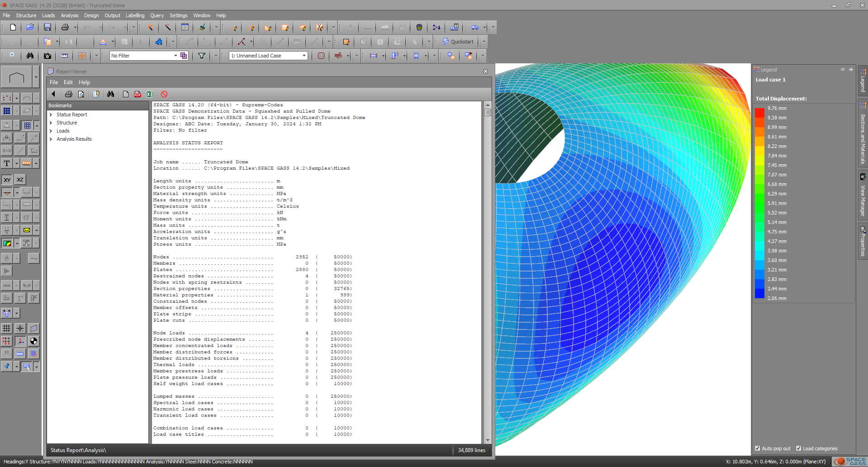Viewport: 868px width, 467px height.
Task: Open the Analysis menu
Action: (70, 15)
